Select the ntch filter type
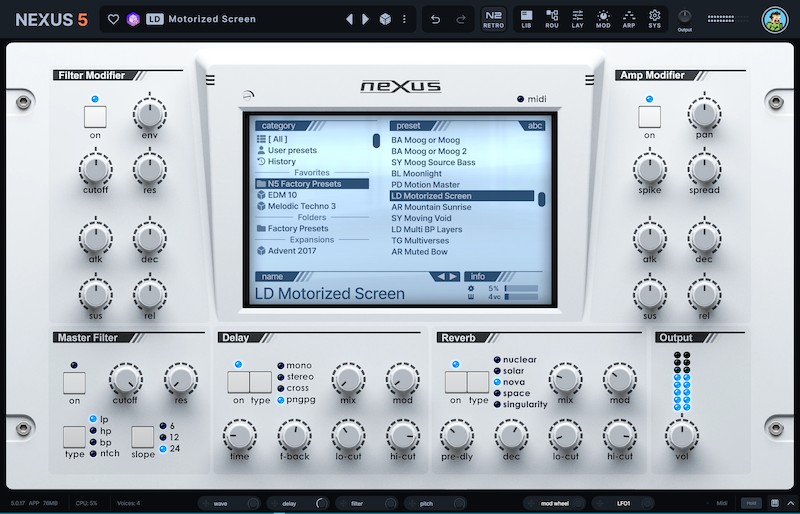 [105, 453]
